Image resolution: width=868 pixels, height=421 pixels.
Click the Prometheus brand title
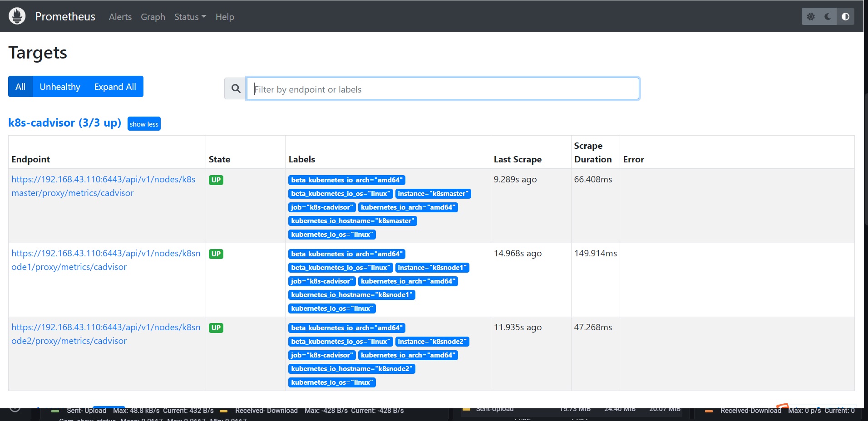[x=65, y=16]
